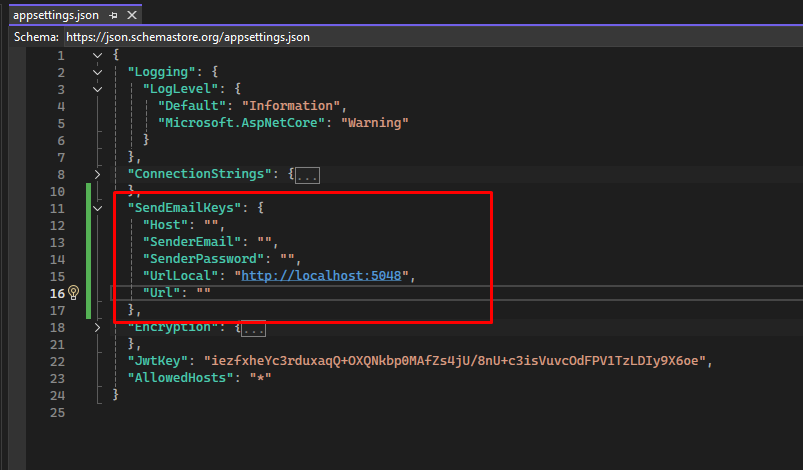
Task: Collapse the root object at line 1
Action: pos(97,55)
